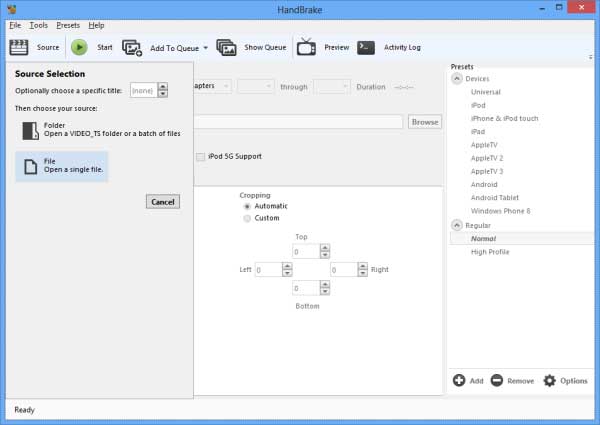Open the start chapter dropdown before through
This screenshot has width=600, height=425.
[x=256, y=86]
